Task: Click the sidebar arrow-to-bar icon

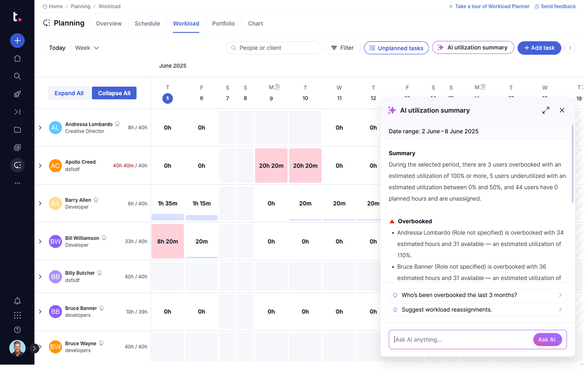Action: pos(17,112)
